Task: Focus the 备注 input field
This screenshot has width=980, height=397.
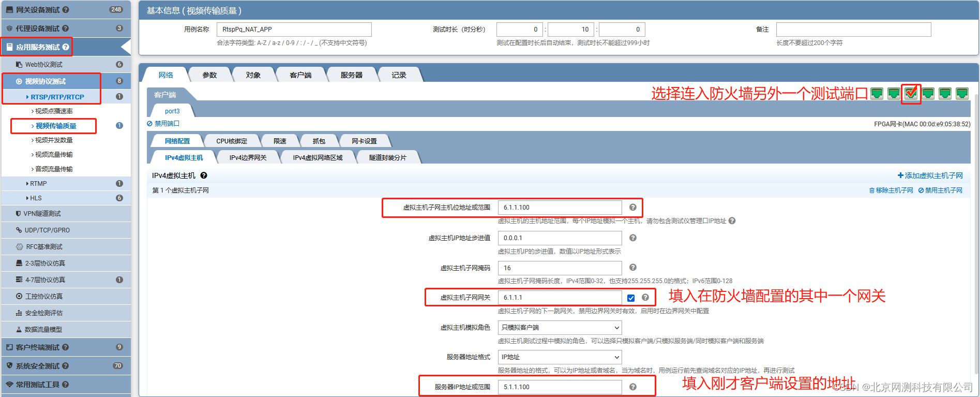Action: pyautogui.click(x=853, y=30)
